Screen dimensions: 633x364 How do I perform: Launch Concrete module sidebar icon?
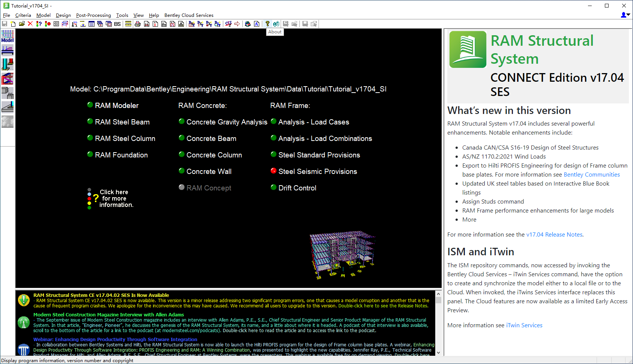8,93
